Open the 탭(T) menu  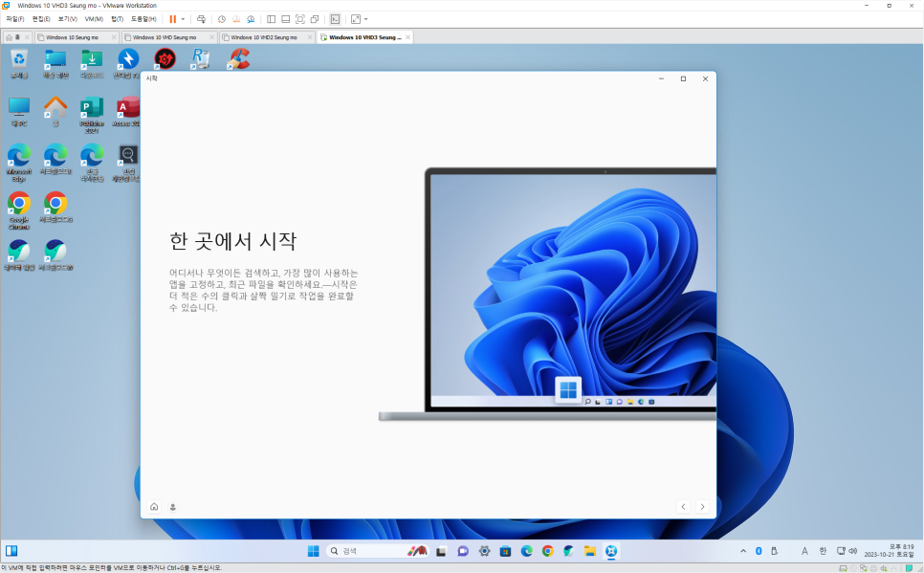[118, 19]
